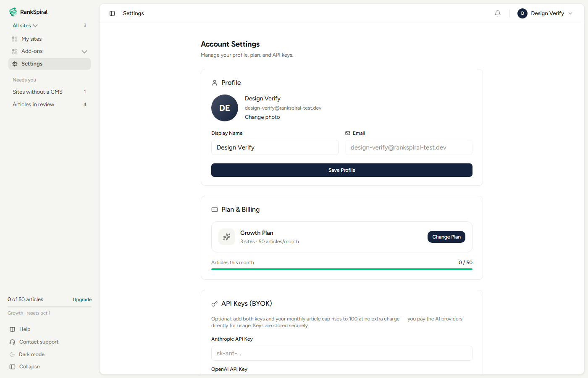Click the Plan & Billing card icon

(x=215, y=210)
